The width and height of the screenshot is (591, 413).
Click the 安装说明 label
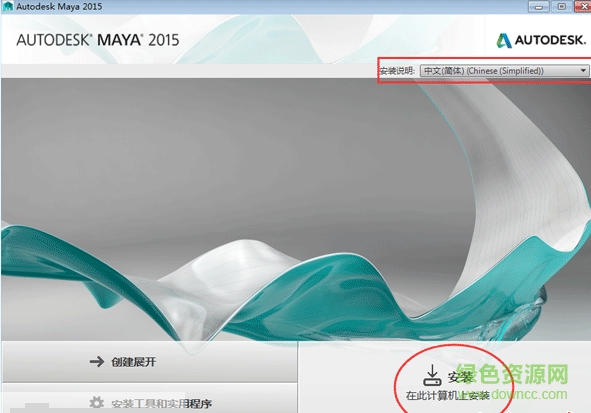(397, 71)
